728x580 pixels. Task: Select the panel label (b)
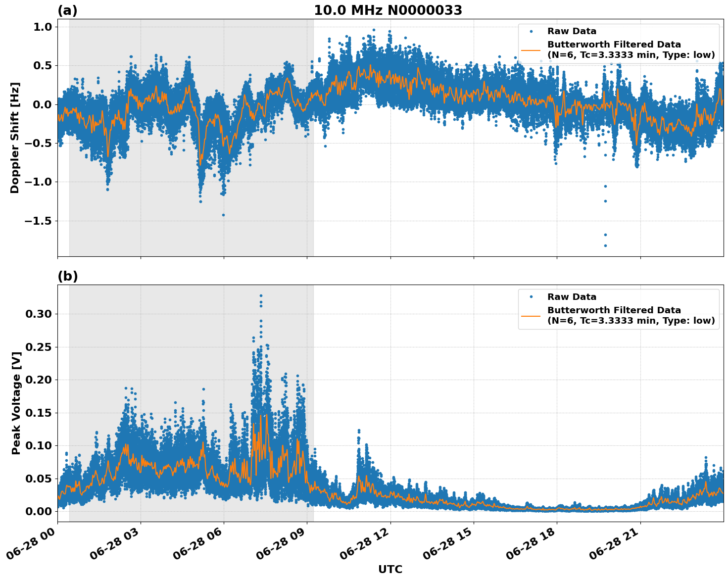click(67, 276)
